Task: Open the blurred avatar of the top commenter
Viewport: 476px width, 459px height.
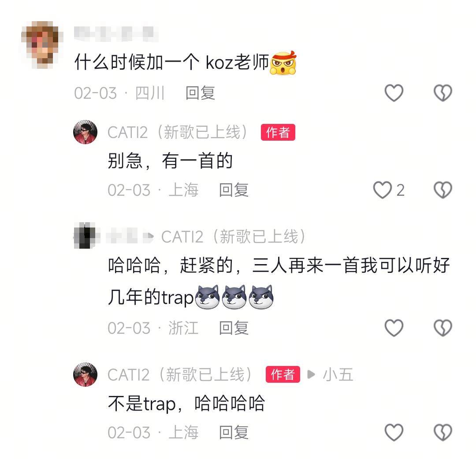Action: tap(42, 45)
